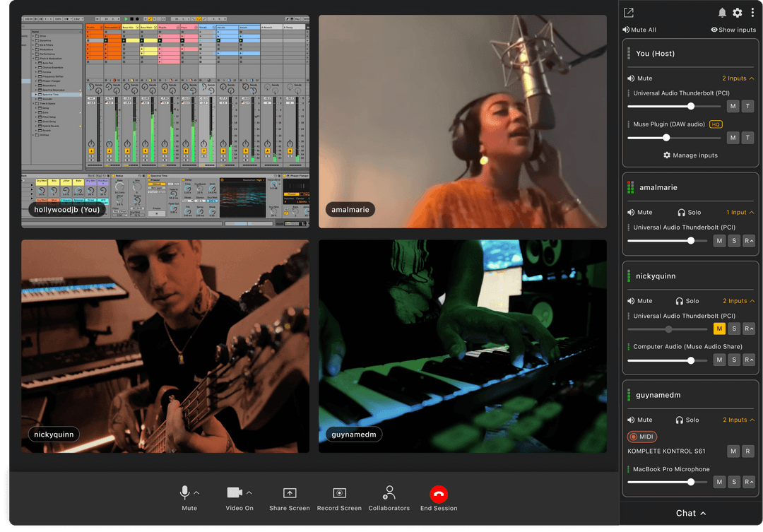This screenshot has width=763, height=532.
Task: Open the three-dot overflow menu in the sidebar
Action: pos(752,12)
